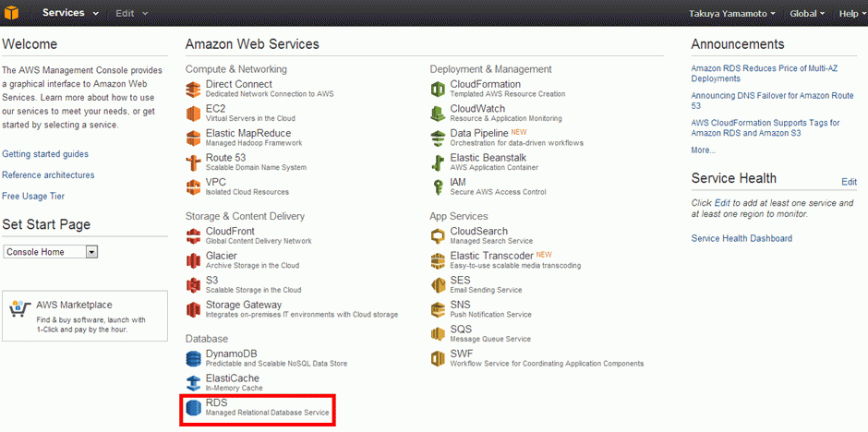Open the Help dropdown menu

852,13
